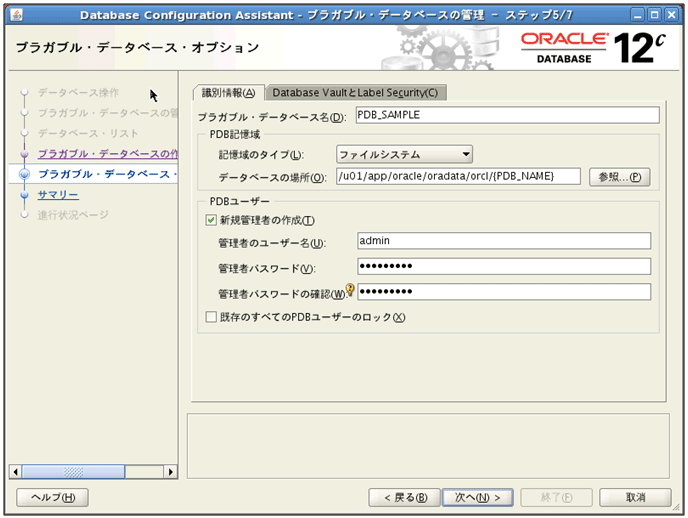The width and height of the screenshot is (688, 518).
Task: Select the current プラガブル・データベース・ step
Action: point(108,174)
